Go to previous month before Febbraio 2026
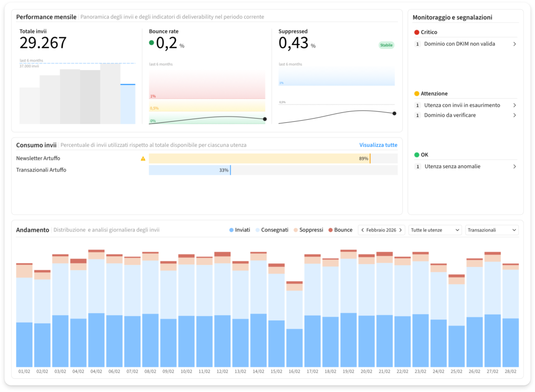The width and height of the screenshot is (535, 392). [x=362, y=230]
